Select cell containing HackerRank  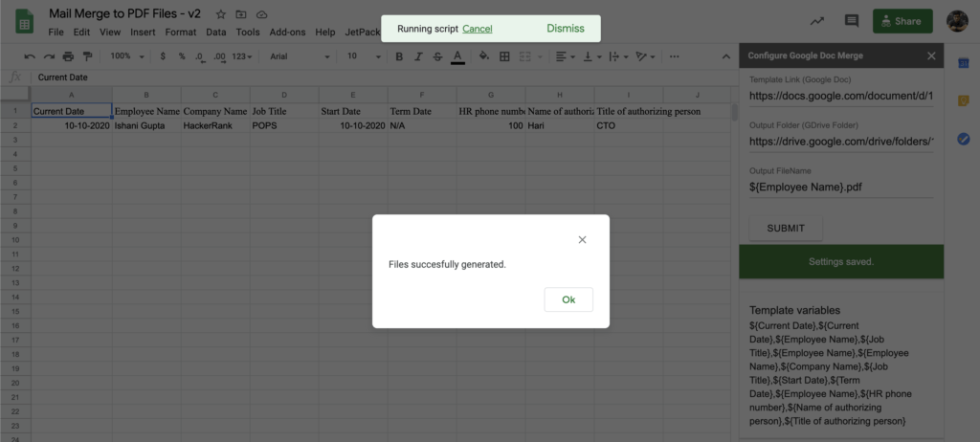pyautogui.click(x=215, y=125)
